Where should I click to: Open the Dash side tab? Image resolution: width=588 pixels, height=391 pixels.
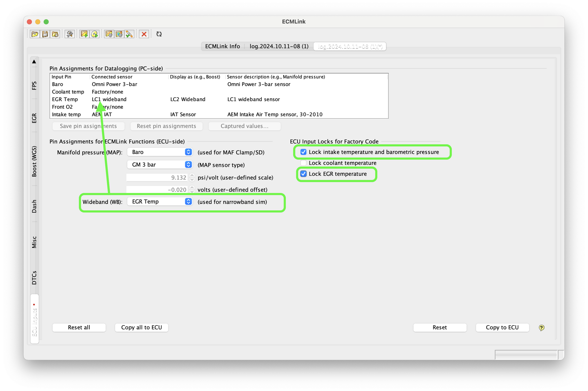34,206
